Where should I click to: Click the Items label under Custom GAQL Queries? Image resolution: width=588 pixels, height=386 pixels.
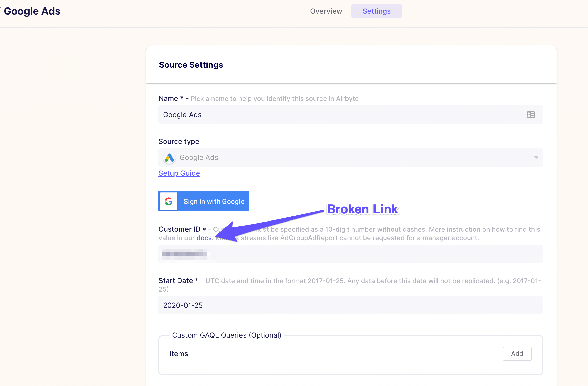179,353
